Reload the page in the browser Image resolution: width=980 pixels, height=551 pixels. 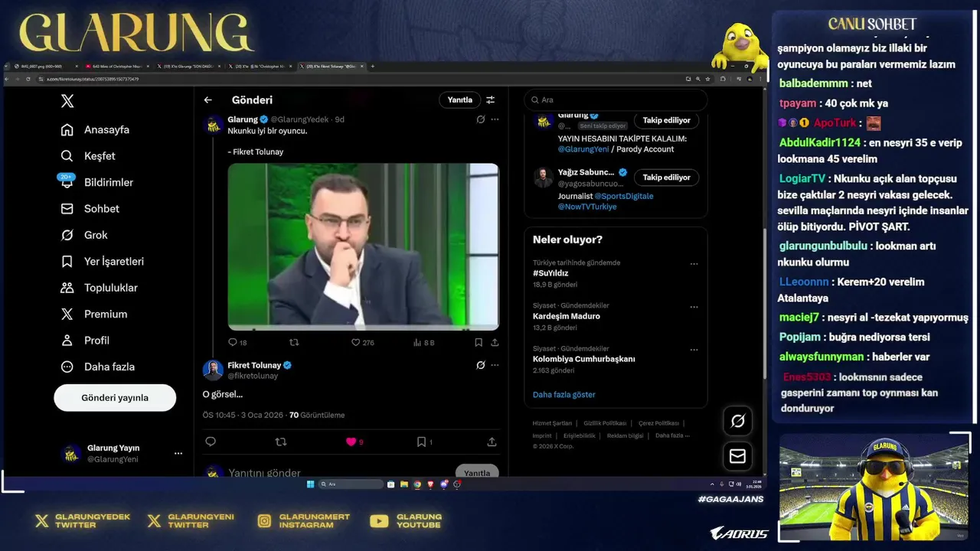tap(28, 79)
